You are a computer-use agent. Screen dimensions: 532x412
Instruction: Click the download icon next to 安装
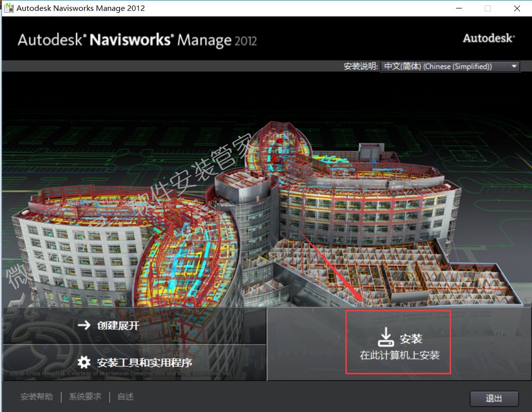(x=386, y=338)
